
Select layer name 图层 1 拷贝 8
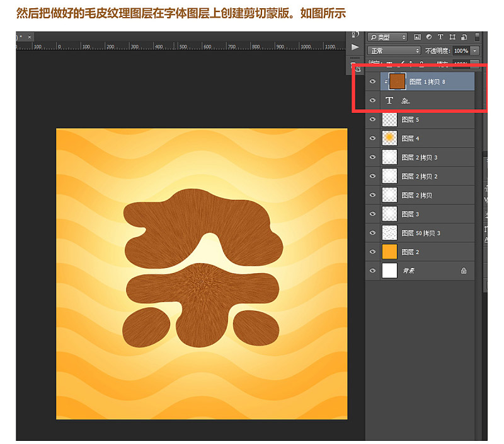pos(427,82)
